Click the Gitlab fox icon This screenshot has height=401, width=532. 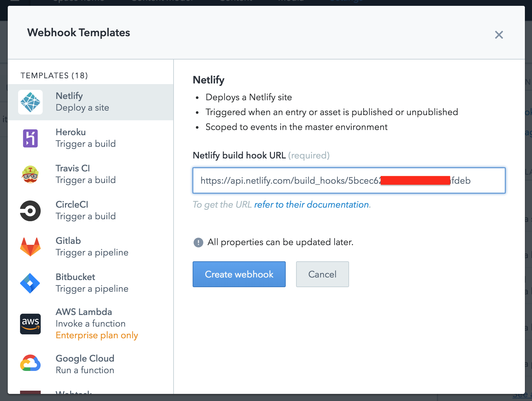tap(30, 247)
